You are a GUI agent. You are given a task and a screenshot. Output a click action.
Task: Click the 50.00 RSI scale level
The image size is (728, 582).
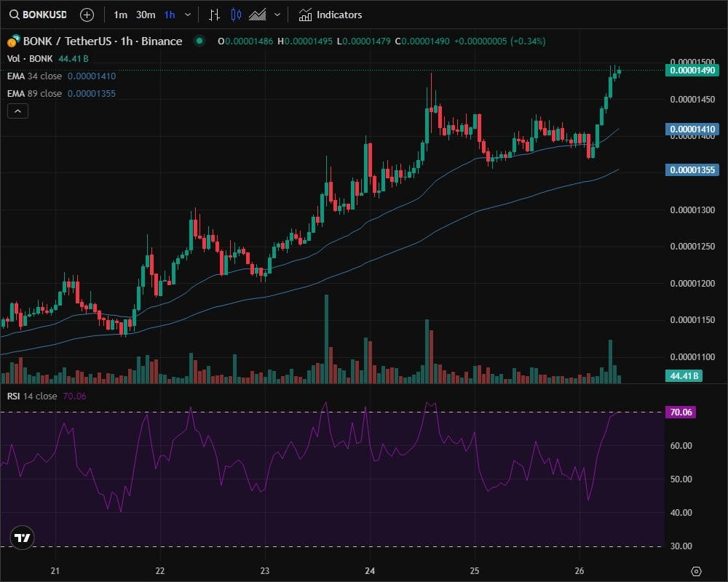681,479
